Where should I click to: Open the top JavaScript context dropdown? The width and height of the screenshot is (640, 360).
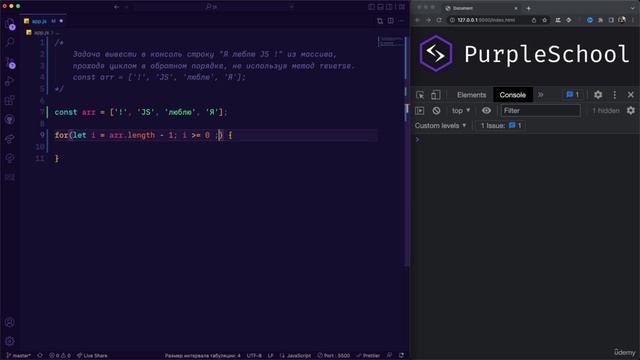pos(461,111)
